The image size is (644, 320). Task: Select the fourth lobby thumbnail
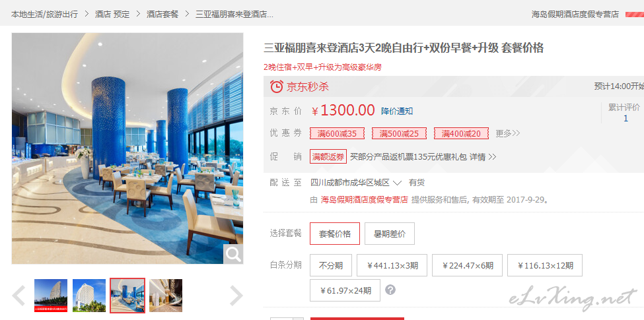tap(166, 296)
